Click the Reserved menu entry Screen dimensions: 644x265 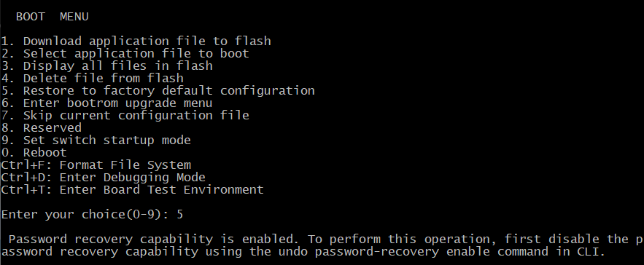[41, 128]
